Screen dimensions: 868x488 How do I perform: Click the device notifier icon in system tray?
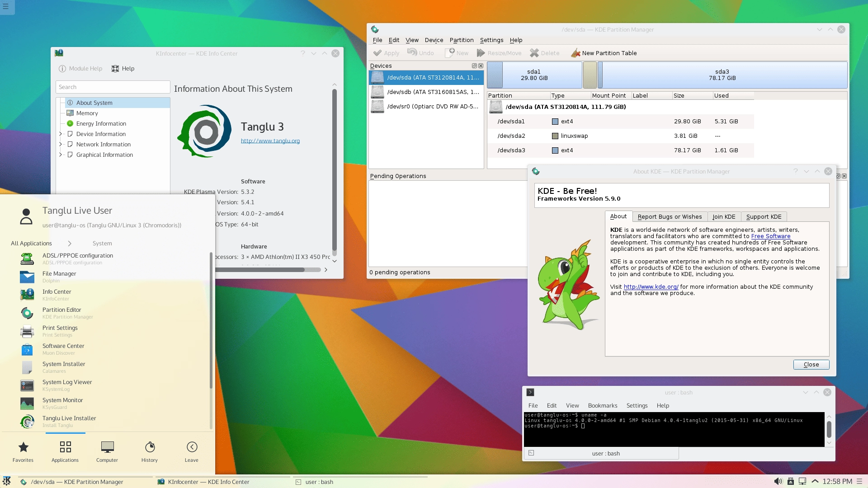[x=791, y=481]
